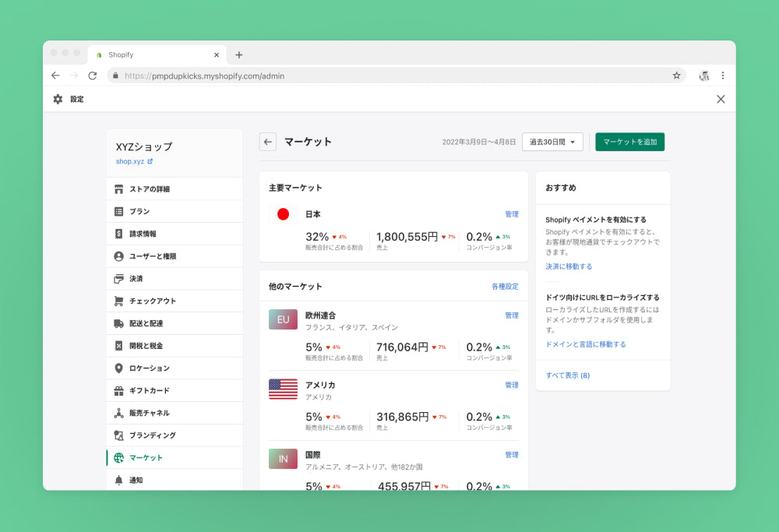The image size is (779, 532).
Task: Go to ギフトカード settings
Action: (149, 391)
